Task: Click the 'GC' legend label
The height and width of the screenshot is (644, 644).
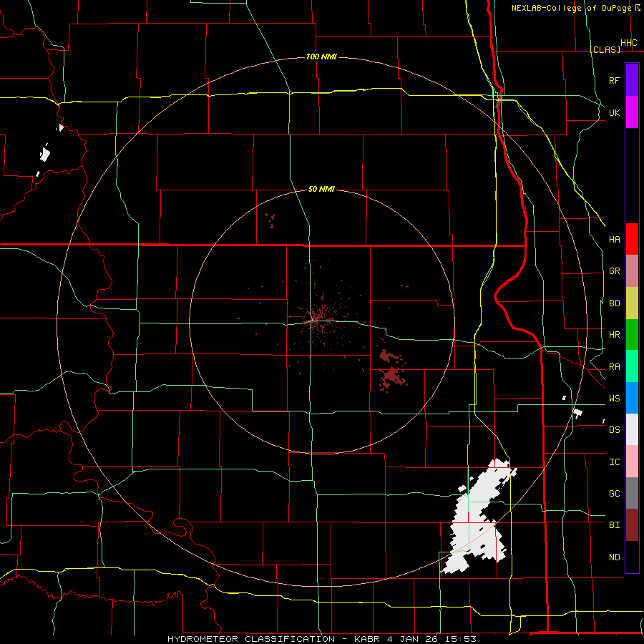Action: click(x=614, y=494)
